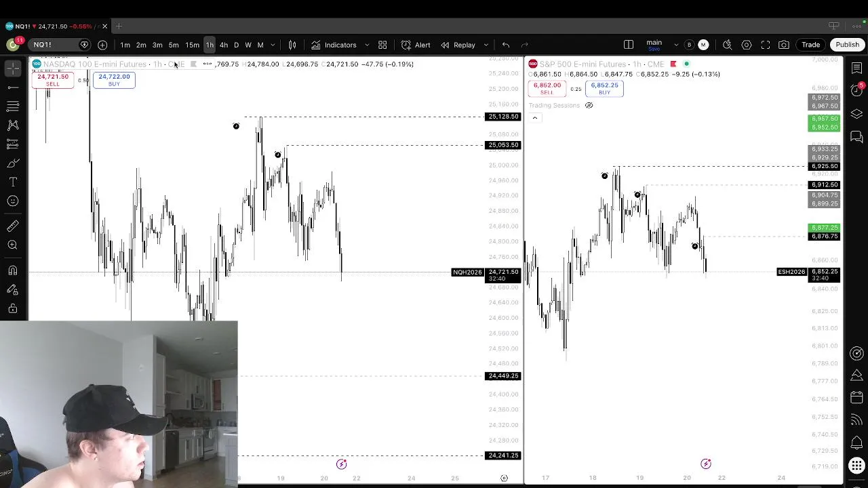Choose the W weekly timeframe
This screenshot has width=868, height=488.
click(248, 45)
